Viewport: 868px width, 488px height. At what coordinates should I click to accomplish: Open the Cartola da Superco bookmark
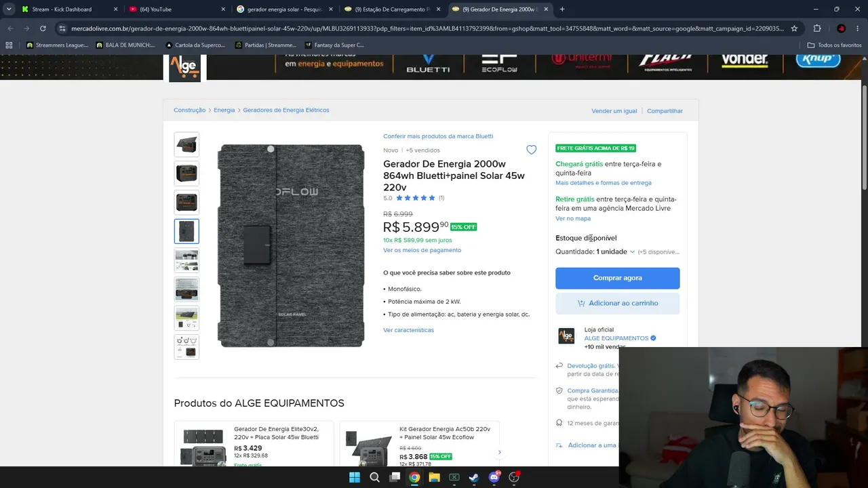click(195, 45)
